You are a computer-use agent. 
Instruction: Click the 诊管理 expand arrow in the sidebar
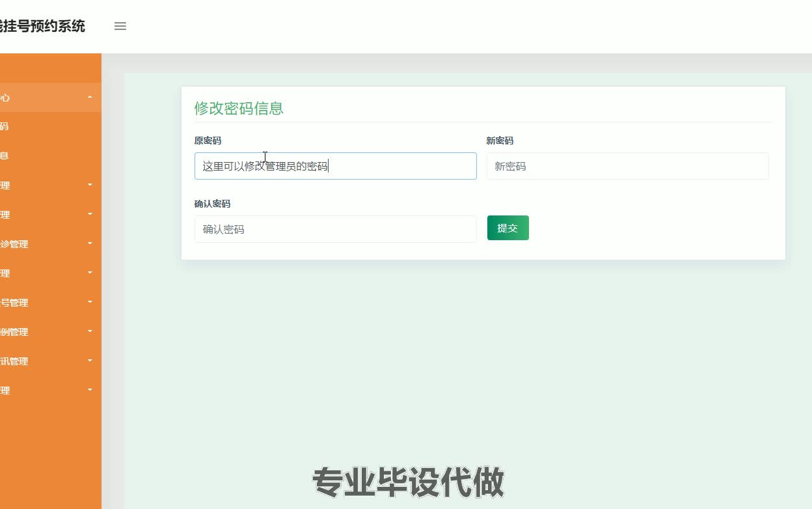(x=89, y=243)
